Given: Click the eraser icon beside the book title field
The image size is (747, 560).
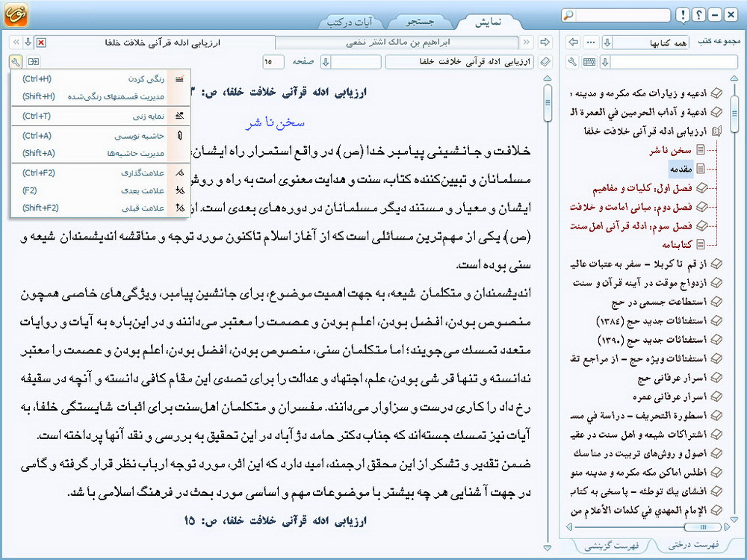Looking at the screenshot, I should pyautogui.click(x=545, y=62).
